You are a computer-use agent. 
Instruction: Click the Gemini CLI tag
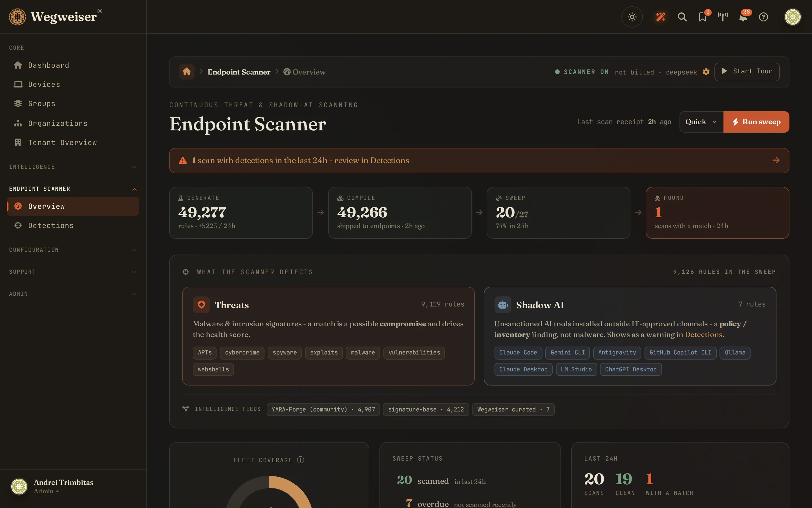point(568,353)
